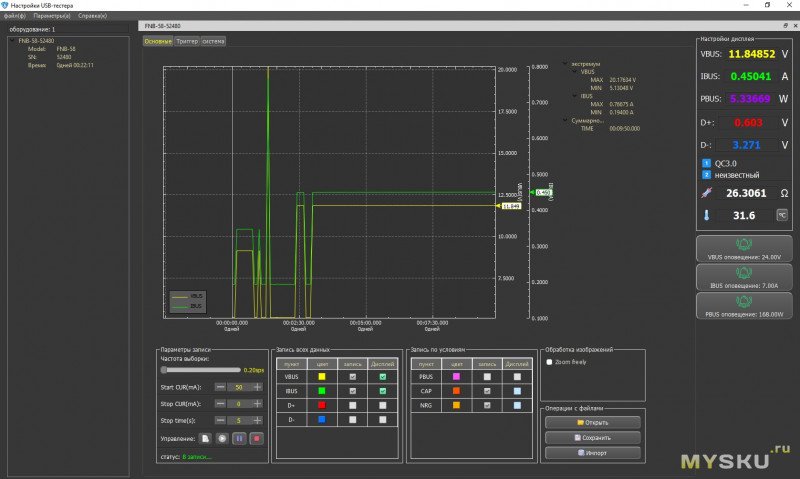This screenshot has height=479, width=800.
Task: Switch temperature unit with °C button
Action: click(782, 214)
